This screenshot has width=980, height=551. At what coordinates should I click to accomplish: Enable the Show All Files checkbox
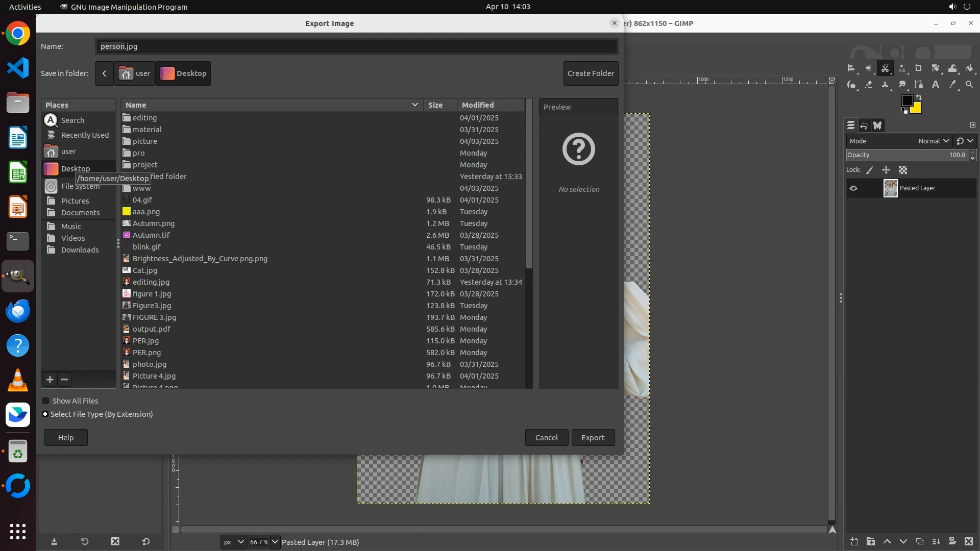tap(46, 401)
